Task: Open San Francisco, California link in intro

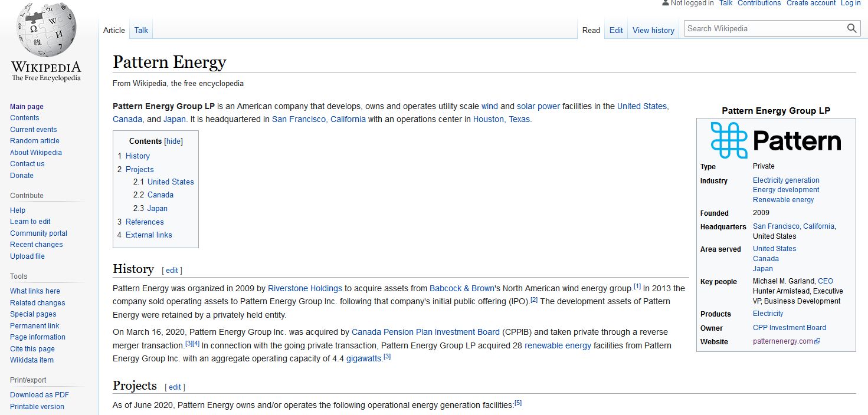Action: tap(319, 119)
